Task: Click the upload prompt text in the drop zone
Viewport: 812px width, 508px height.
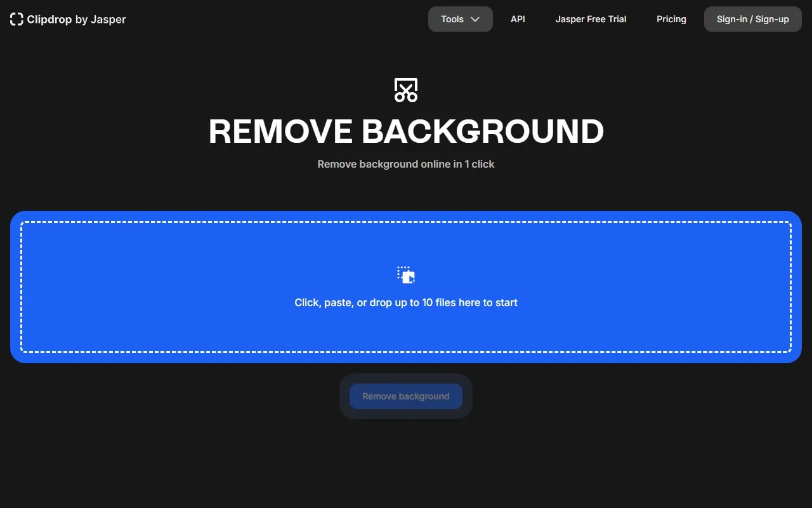Action: (x=405, y=302)
